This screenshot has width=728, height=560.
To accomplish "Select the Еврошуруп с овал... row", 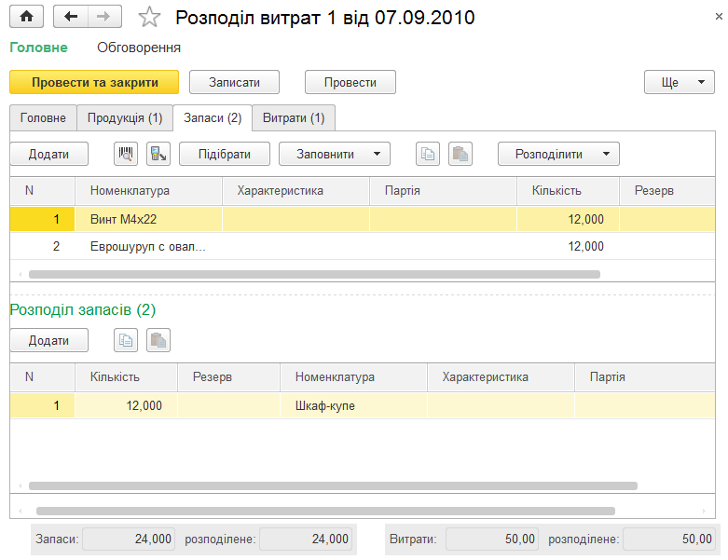I will pos(363,246).
